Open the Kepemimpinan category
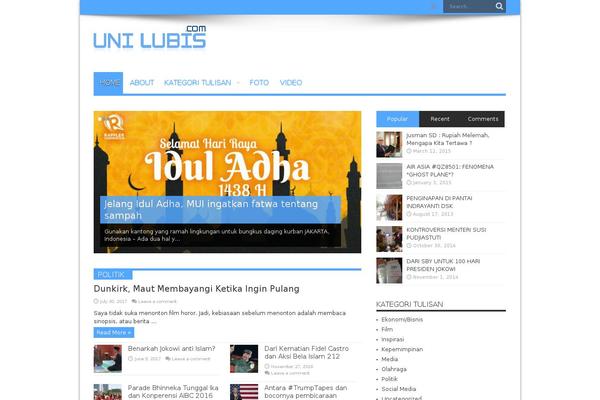 402,349
